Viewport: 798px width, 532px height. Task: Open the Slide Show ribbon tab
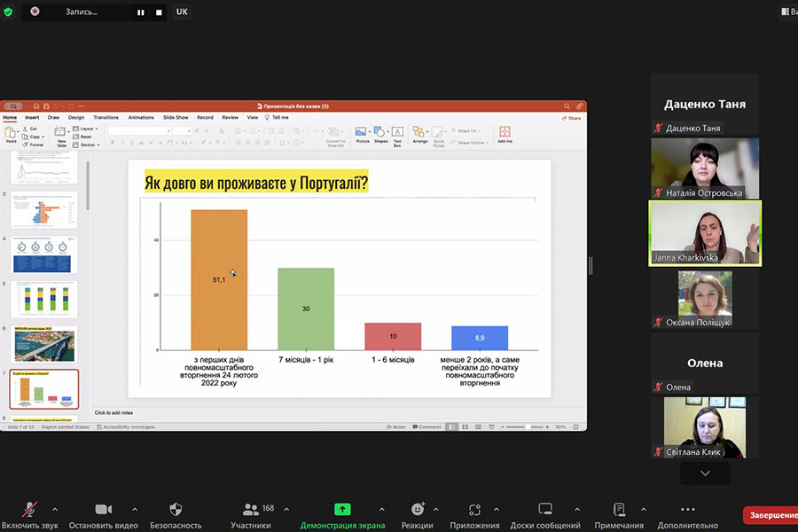pyautogui.click(x=176, y=117)
